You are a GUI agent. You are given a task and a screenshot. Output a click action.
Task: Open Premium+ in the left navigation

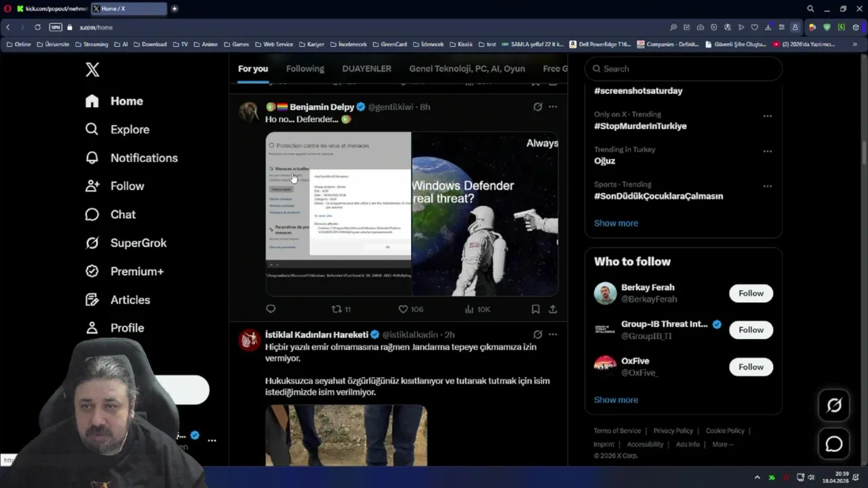click(x=124, y=271)
